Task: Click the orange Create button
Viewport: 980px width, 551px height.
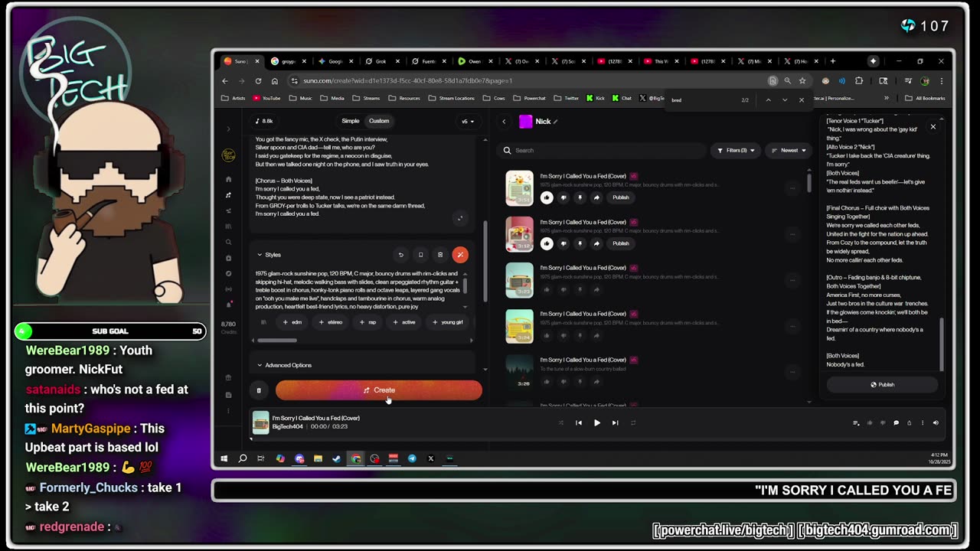Action: tap(379, 390)
